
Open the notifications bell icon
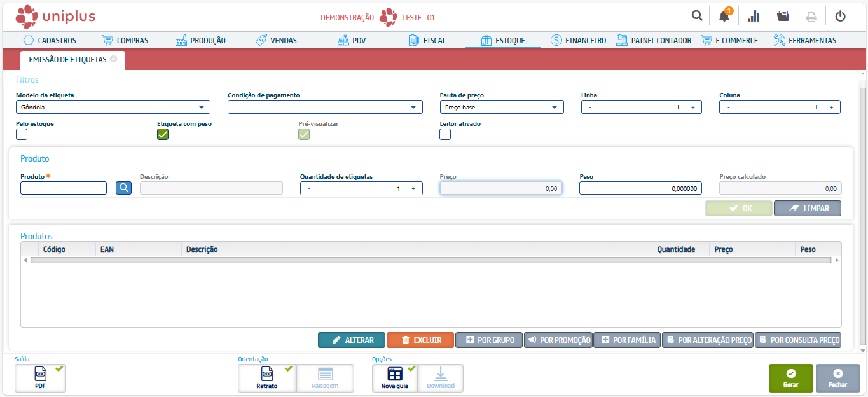(x=724, y=16)
